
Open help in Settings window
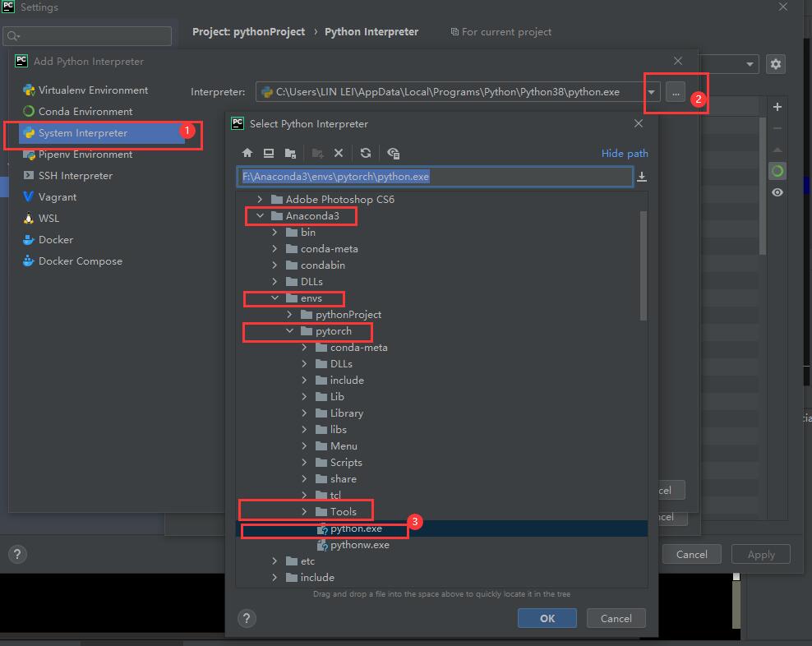pyautogui.click(x=17, y=554)
